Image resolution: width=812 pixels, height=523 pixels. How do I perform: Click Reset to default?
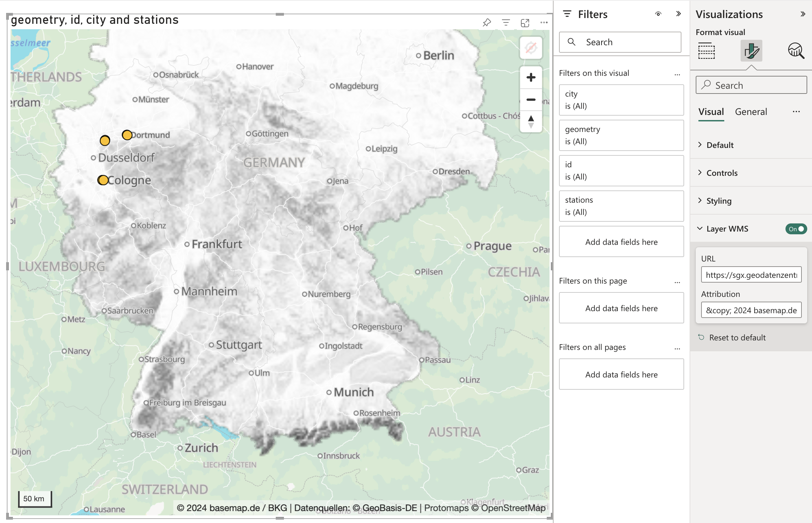[737, 337]
